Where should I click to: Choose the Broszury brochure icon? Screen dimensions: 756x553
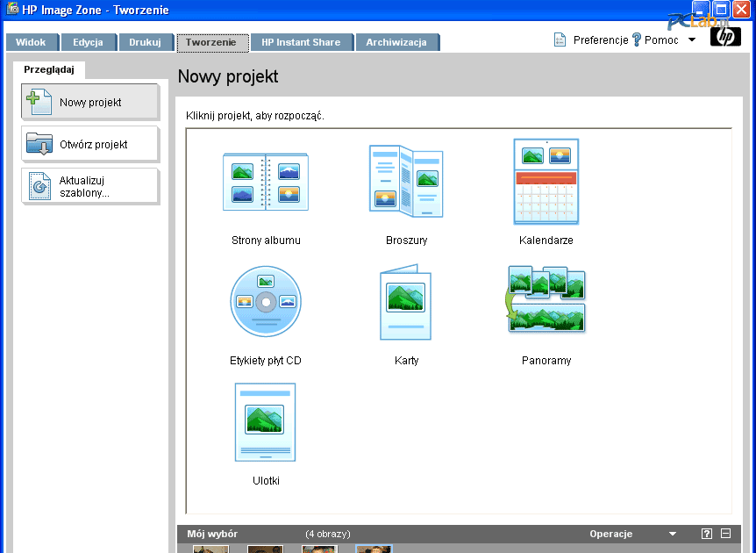pyautogui.click(x=406, y=181)
